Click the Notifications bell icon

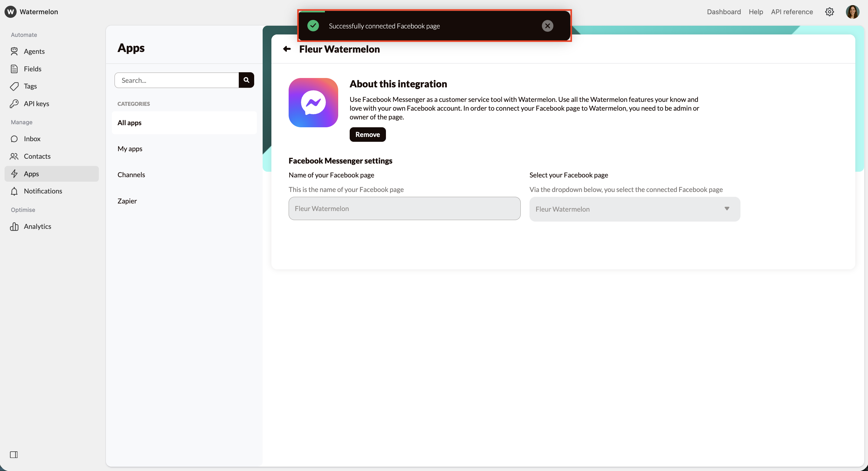pos(14,191)
